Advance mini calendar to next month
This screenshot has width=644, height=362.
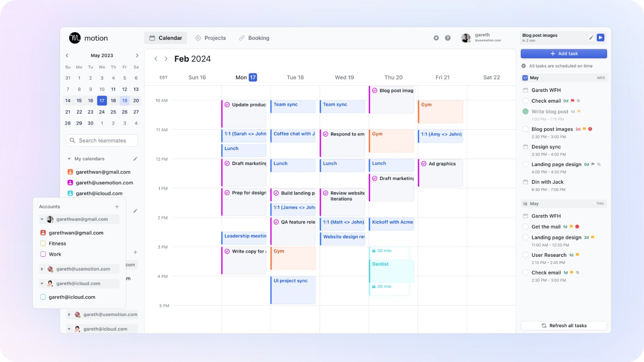[137, 55]
